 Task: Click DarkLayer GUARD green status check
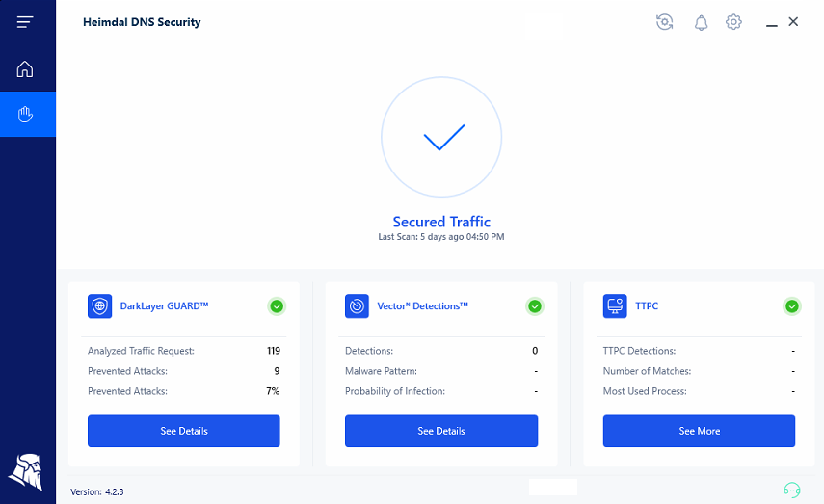(277, 305)
